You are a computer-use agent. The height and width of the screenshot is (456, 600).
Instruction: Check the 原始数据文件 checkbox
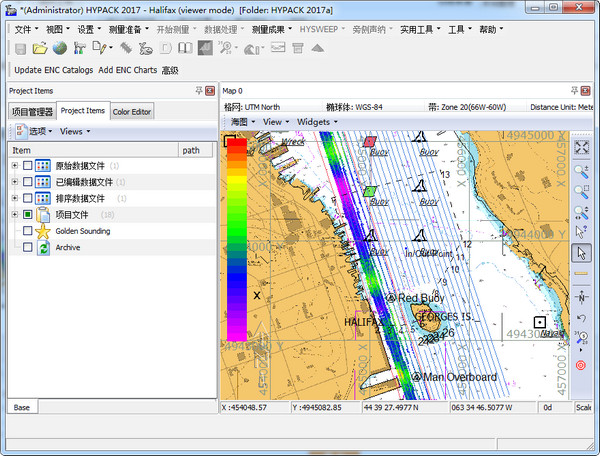coord(28,166)
